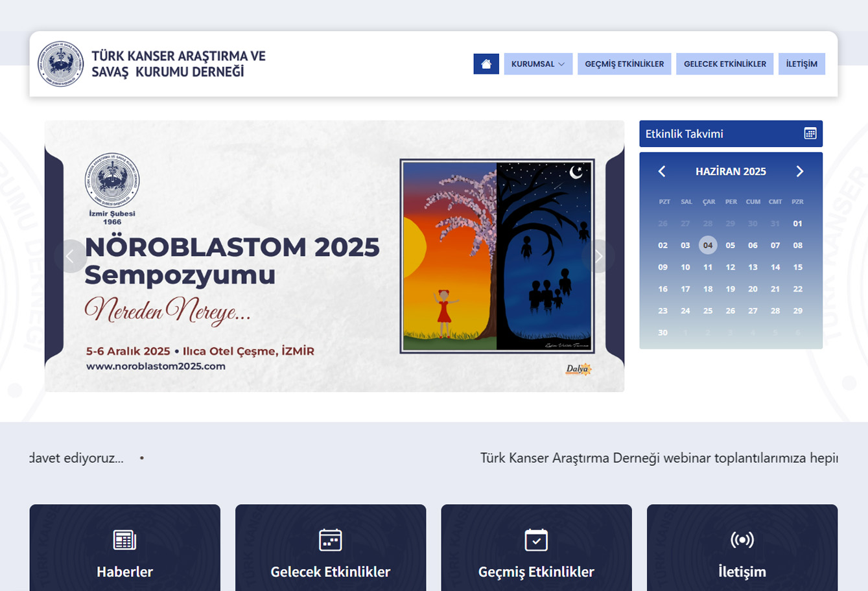Viewport: 868px width, 591px height.
Task: Click the İLETİŞİM button in the top menu
Action: pyautogui.click(x=801, y=64)
